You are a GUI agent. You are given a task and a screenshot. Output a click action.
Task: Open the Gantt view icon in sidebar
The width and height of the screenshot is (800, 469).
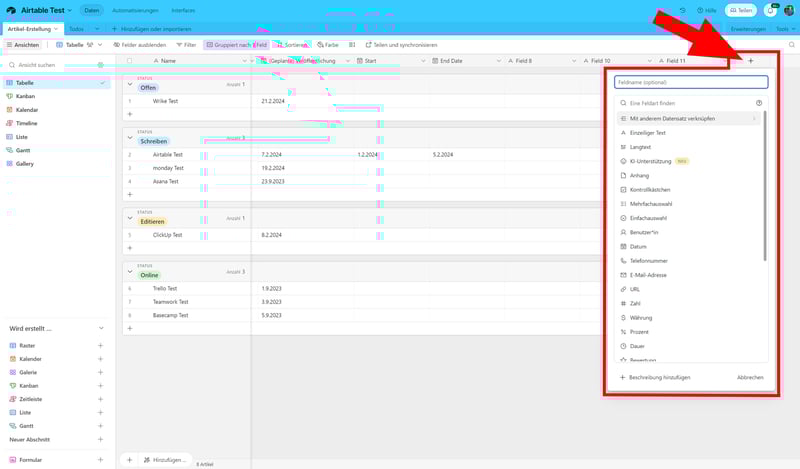tap(9, 150)
